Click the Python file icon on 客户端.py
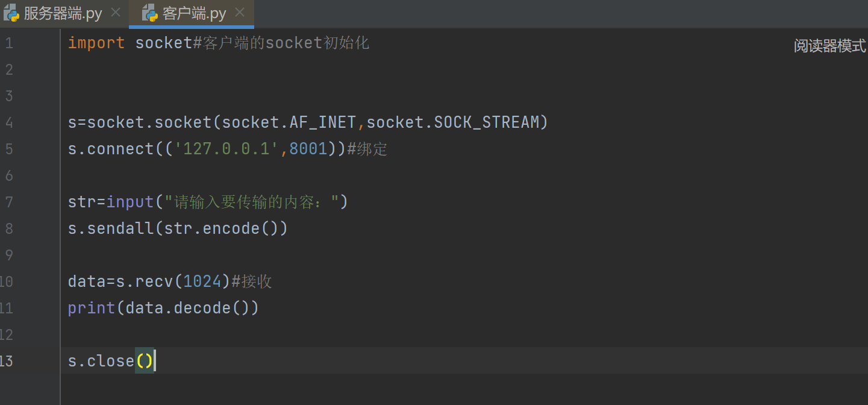 149,13
